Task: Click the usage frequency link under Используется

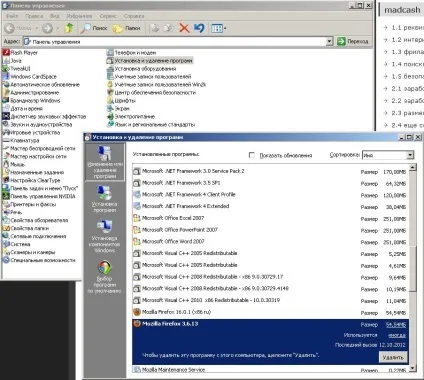Action: click(x=397, y=335)
